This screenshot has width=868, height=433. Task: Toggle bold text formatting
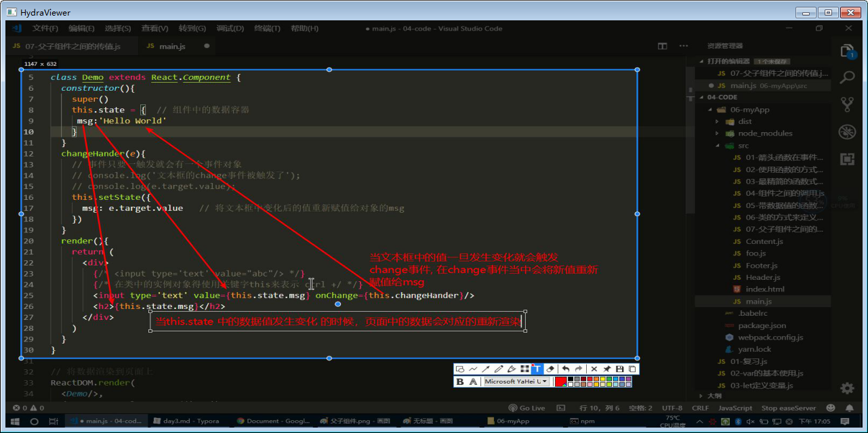[460, 382]
